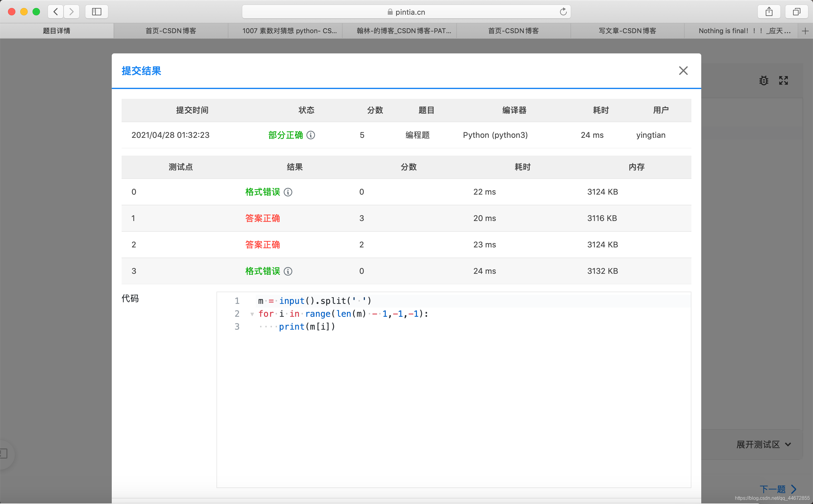Click the left edge panel toggle icon

coord(4,454)
